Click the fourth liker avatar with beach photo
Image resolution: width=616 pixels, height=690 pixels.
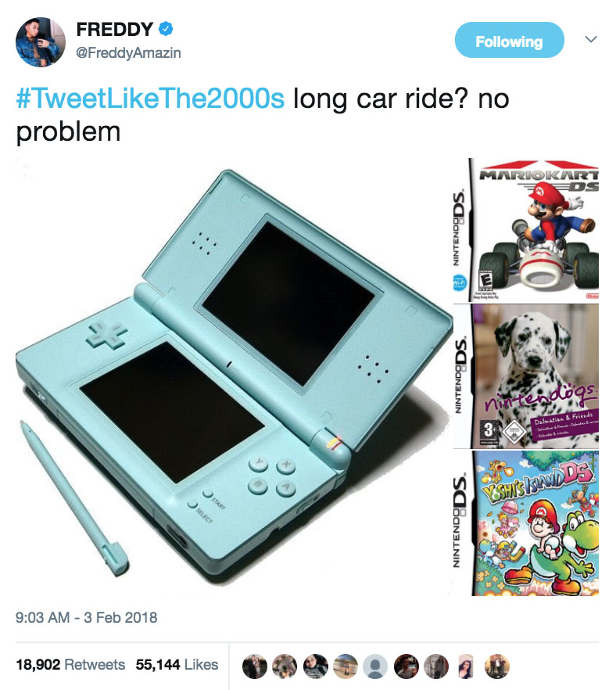346,667
